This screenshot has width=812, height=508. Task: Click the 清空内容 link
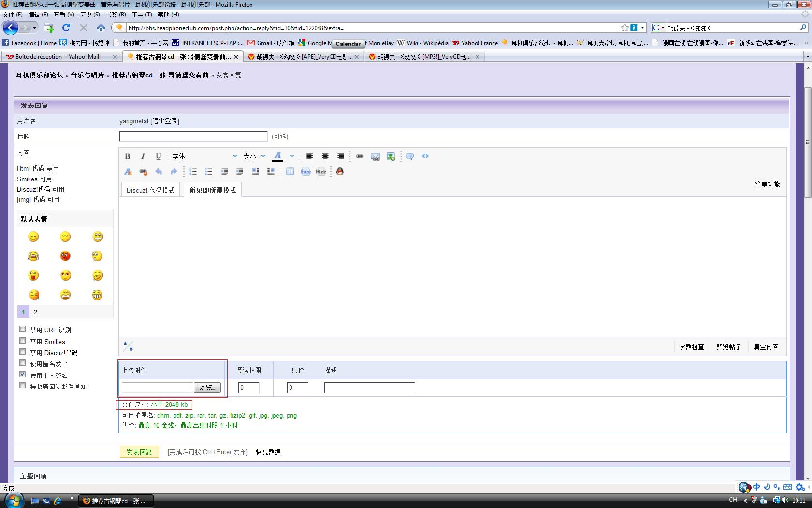[x=766, y=347]
